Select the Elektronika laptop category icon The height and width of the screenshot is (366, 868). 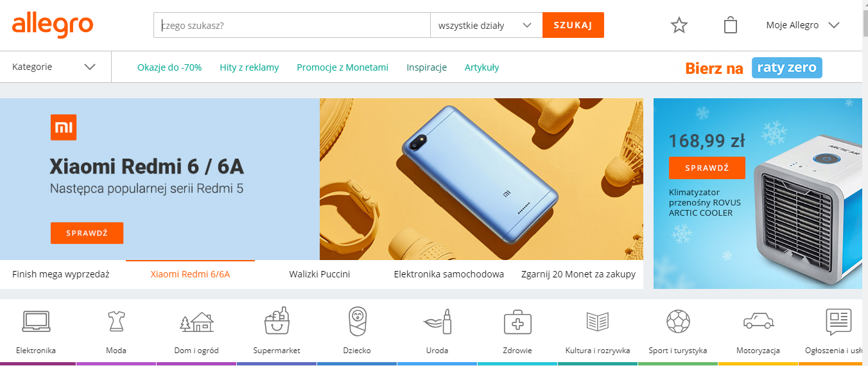point(36,321)
